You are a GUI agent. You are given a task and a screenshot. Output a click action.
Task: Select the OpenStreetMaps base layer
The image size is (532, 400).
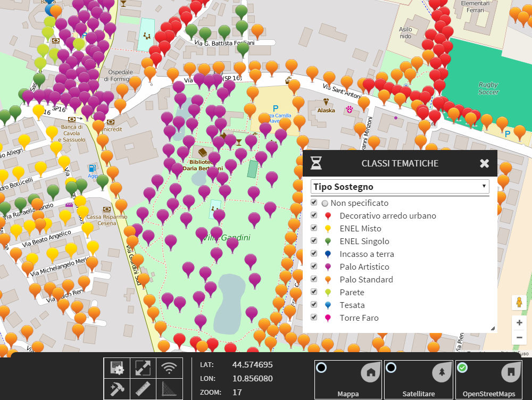pos(489,380)
